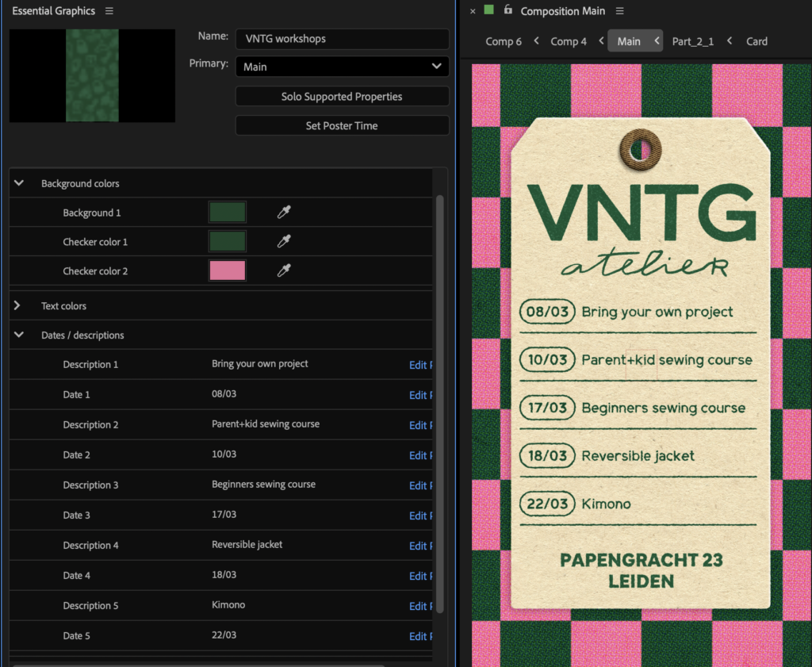This screenshot has width=812, height=667.
Task: Click the eyedropper next to Background 1
Action: tap(284, 213)
